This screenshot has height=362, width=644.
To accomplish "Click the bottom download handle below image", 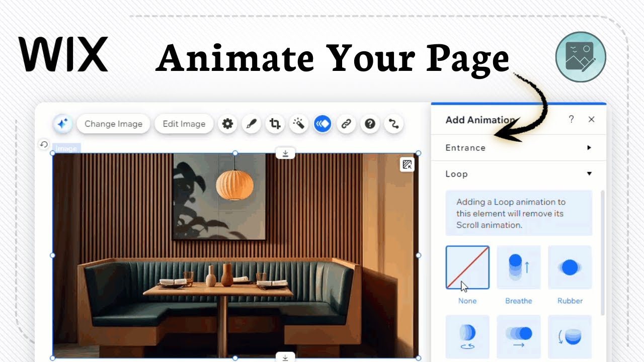I will point(285,357).
